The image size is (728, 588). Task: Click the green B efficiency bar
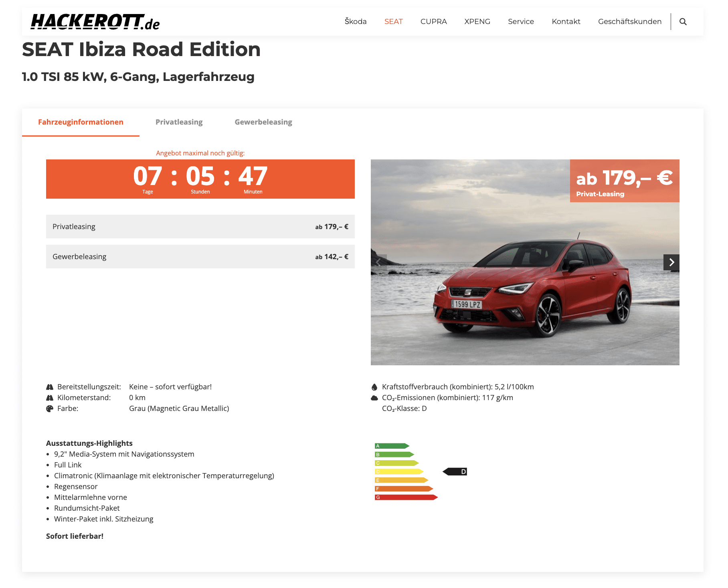(x=394, y=455)
